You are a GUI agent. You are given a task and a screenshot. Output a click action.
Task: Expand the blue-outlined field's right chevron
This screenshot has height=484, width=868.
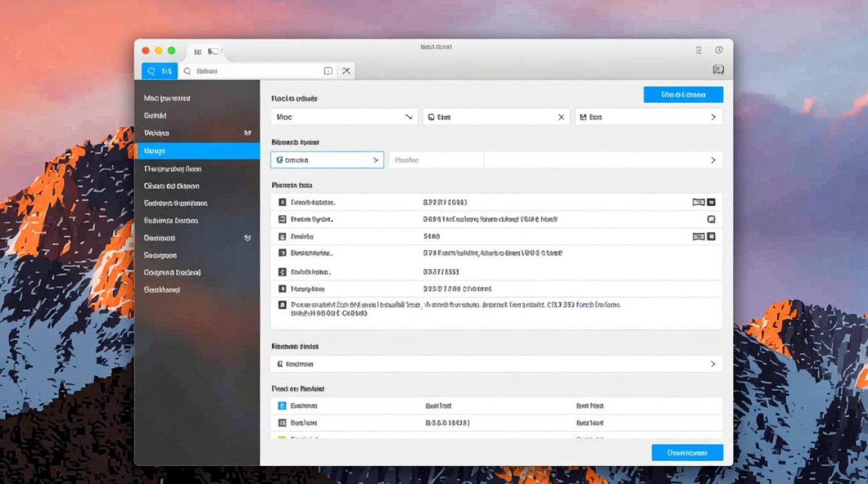click(375, 160)
